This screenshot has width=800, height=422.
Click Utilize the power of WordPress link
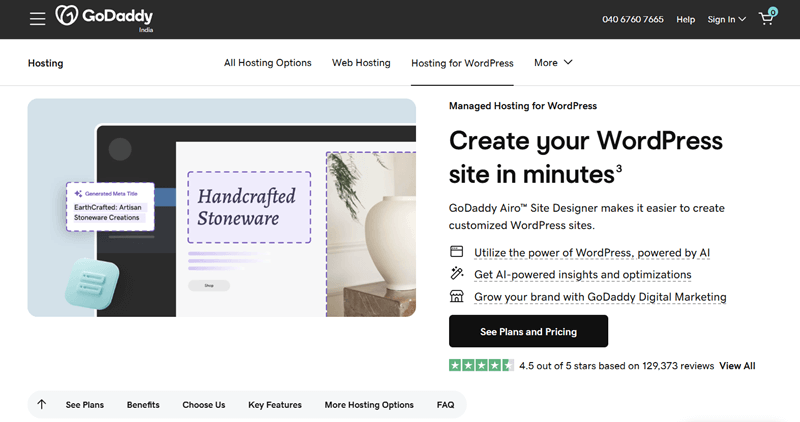tap(592, 253)
